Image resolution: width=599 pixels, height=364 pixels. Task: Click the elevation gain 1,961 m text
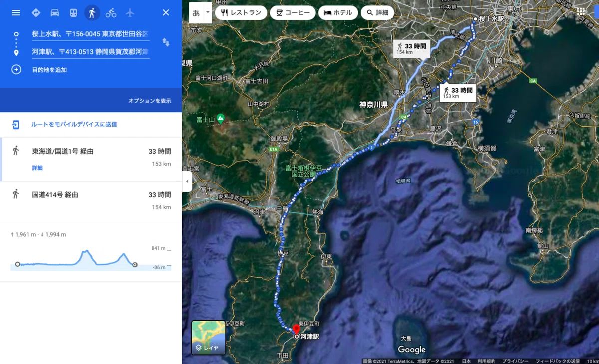click(22, 234)
